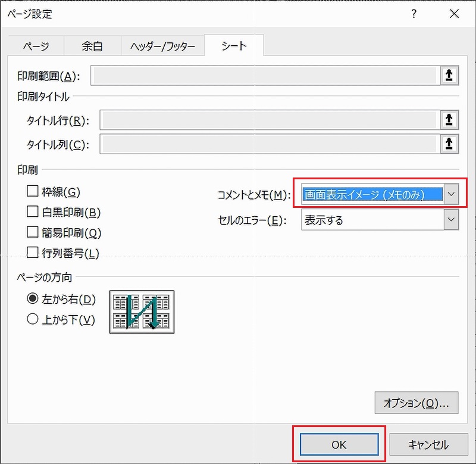Screen dimensions: 476x464
Task: Click the キャンセル button
Action: pyautogui.click(x=428, y=444)
